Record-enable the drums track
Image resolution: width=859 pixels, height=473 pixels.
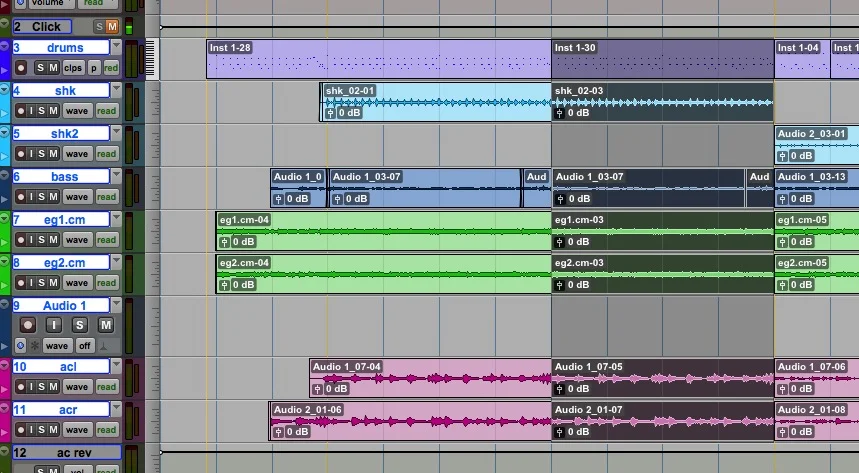[21, 68]
